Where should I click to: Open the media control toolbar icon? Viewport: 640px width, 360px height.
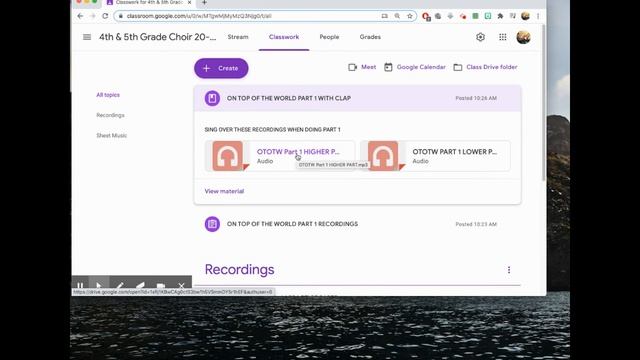coord(513,16)
